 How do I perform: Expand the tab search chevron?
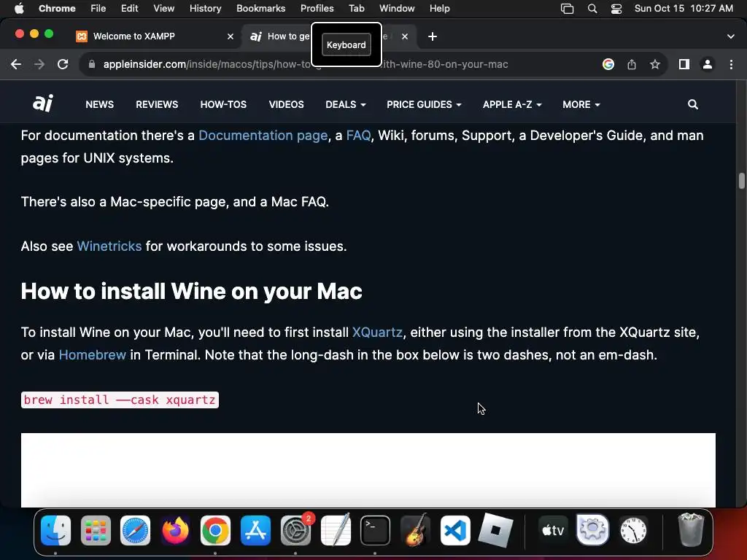pyautogui.click(x=731, y=36)
